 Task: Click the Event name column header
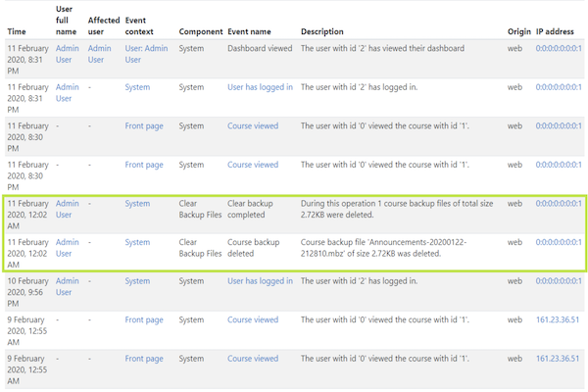coord(249,31)
